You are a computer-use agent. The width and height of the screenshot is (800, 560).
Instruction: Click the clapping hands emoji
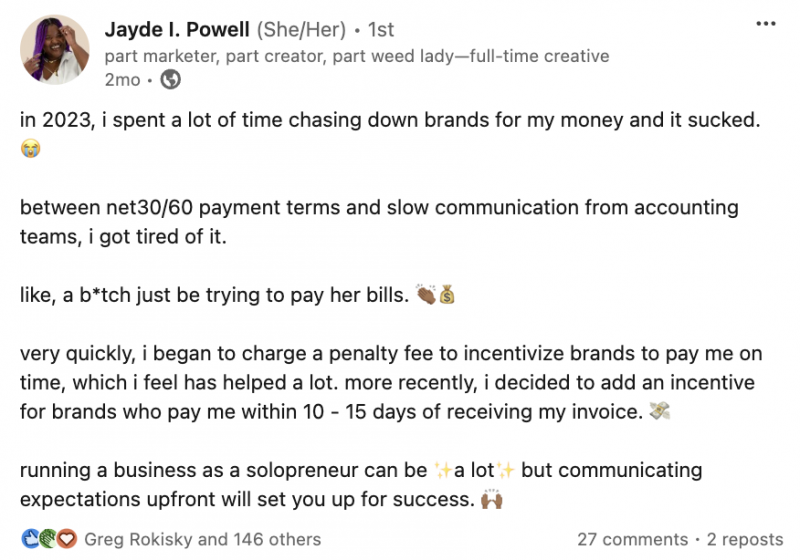[x=426, y=294]
